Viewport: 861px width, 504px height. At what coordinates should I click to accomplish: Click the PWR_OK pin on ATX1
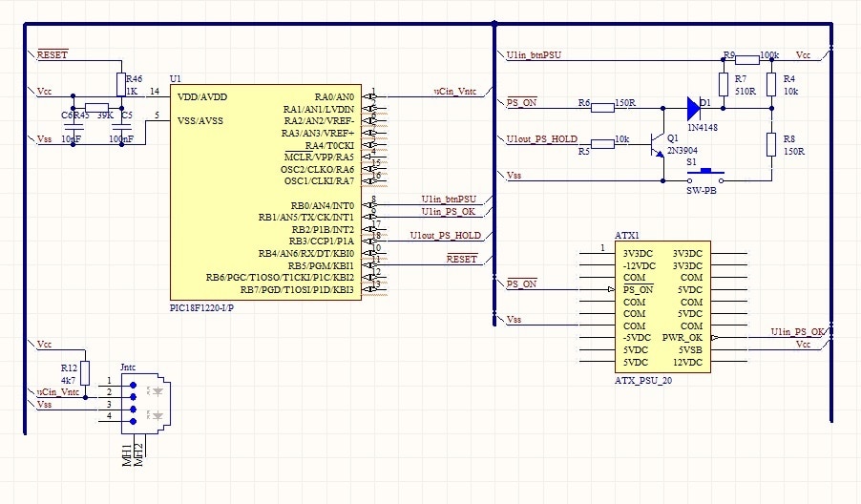pos(683,337)
